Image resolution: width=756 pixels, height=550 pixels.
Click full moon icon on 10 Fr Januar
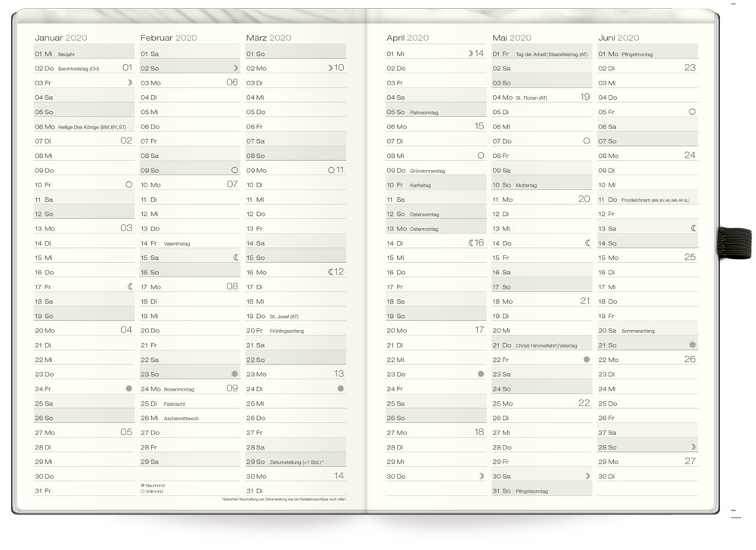[x=129, y=184]
